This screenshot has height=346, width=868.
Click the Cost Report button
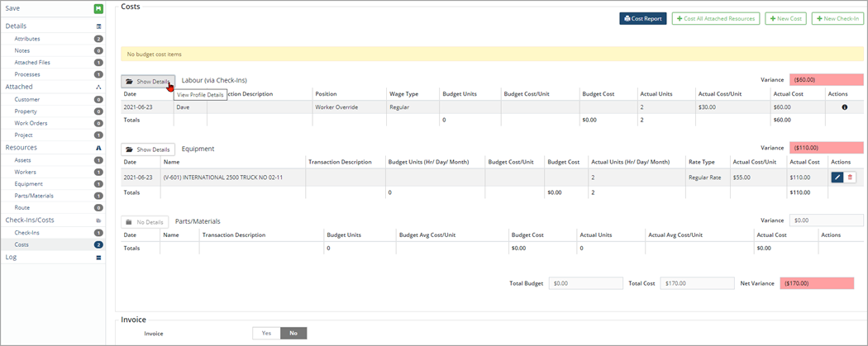tap(642, 18)
